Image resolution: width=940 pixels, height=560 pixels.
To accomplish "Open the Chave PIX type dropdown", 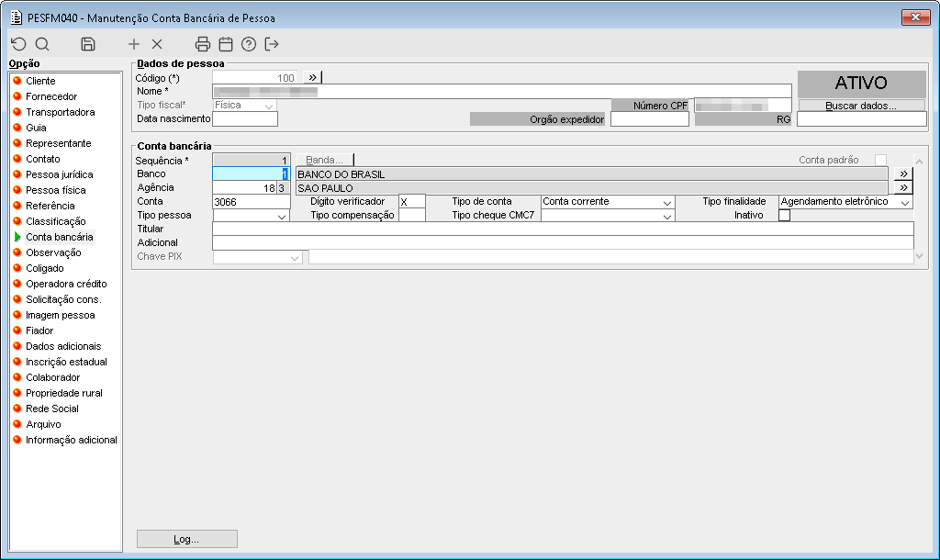I will (258, 257).
